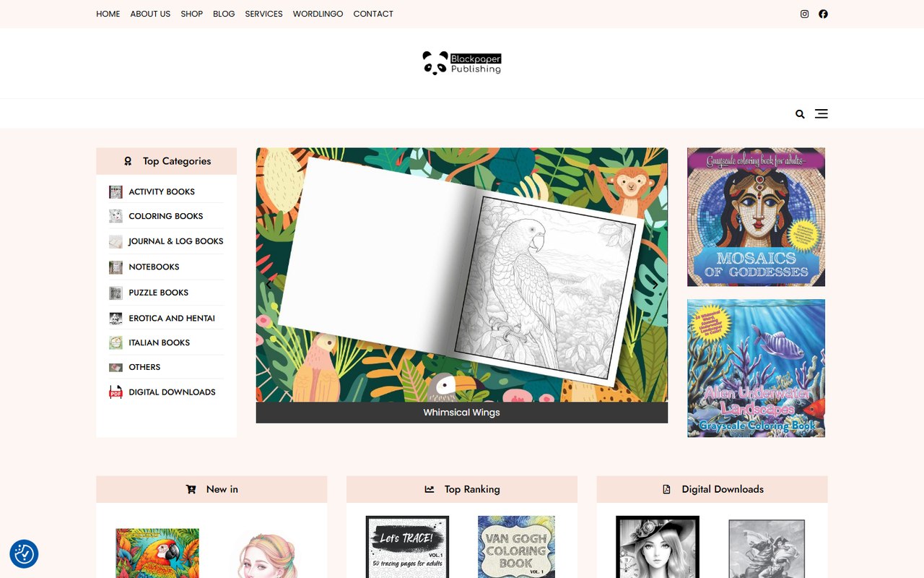924x578 pixels.
Task: Click the New in section heading
Action: [222, 489]
